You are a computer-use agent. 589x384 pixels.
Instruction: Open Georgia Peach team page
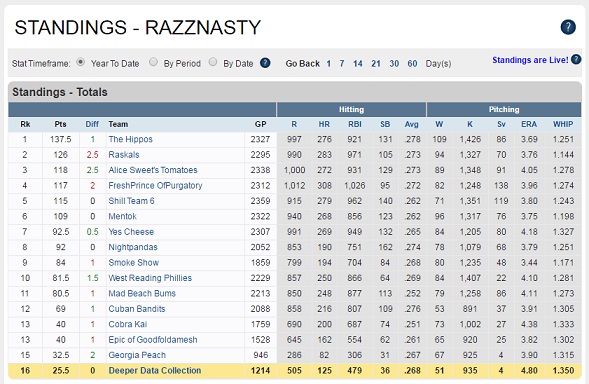pyautogui.click(x=137, y=355)
